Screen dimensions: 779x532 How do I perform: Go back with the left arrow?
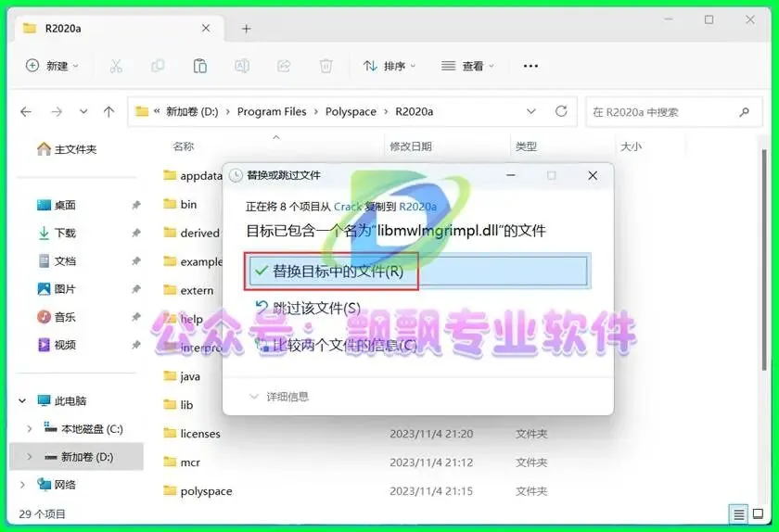pyautogui.click(x=26, y=112)
